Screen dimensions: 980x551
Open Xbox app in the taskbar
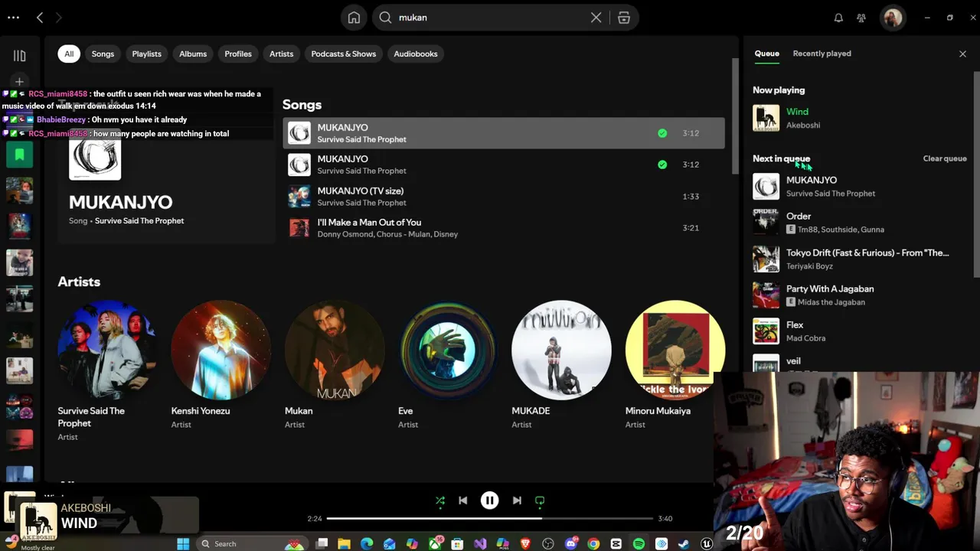pos(435,544)
